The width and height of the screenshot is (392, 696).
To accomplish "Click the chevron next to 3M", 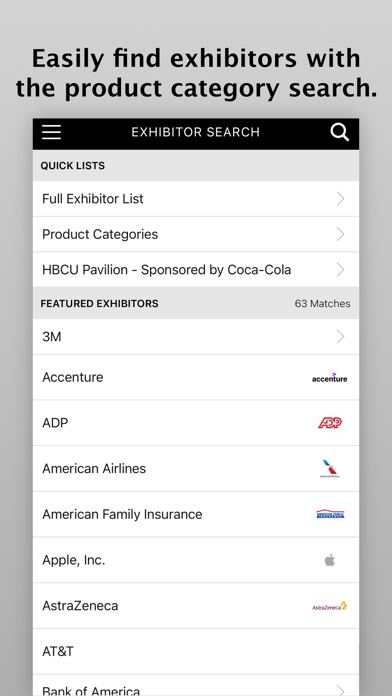I will [341, 337].
